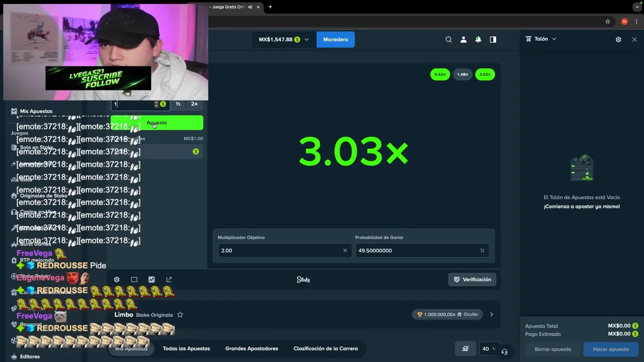Double the bet with 2× button
The image size is (644, 362).
click(194, 104)
